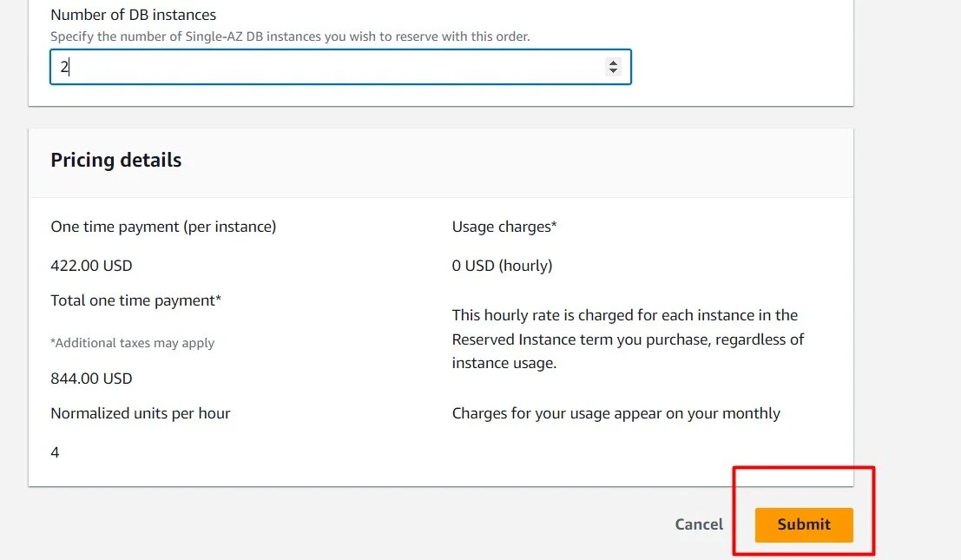This screenshot has width=961, height=560.
Task: Select the 0 USD hourly rate text
Action: (501, 265)
